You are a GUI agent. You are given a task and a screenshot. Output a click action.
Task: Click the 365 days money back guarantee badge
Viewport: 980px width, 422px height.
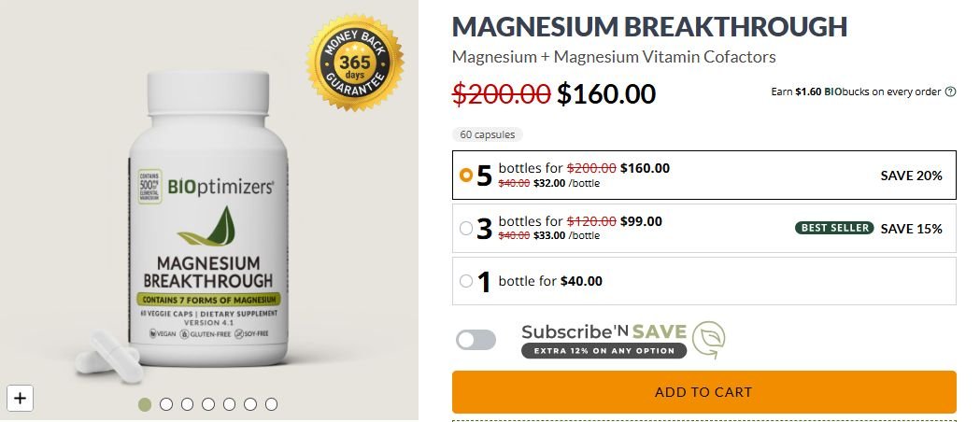click(x=355, y=63)
